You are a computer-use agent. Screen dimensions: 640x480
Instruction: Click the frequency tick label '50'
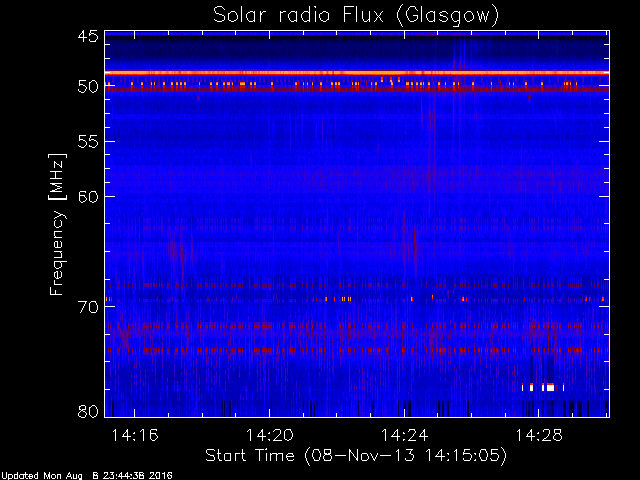88,87
